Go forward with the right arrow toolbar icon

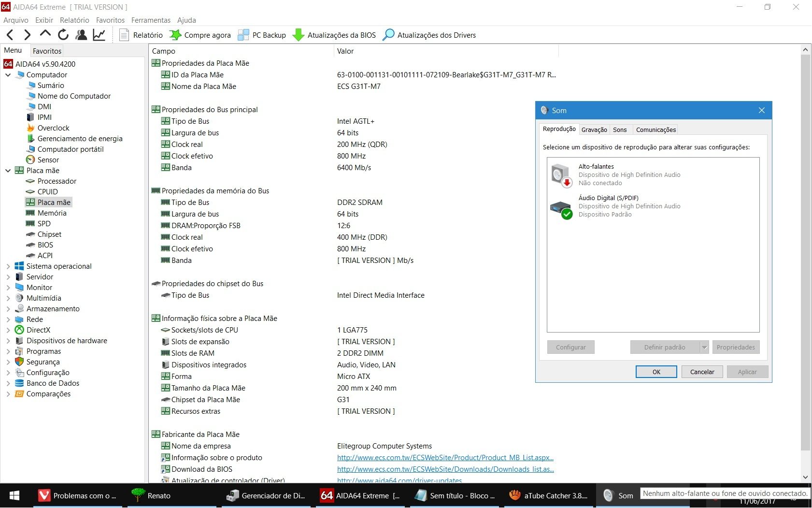click(x=27, y=35)
